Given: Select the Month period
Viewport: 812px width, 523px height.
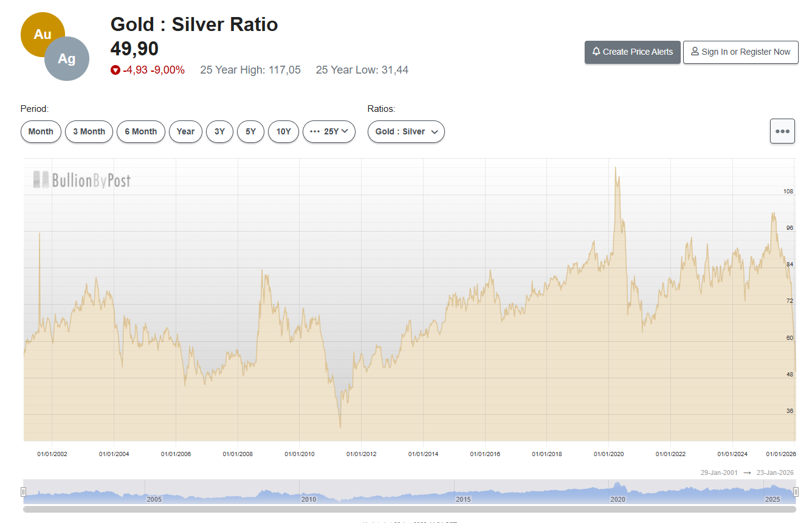Looking at the screenshot, I should [41, 131].
